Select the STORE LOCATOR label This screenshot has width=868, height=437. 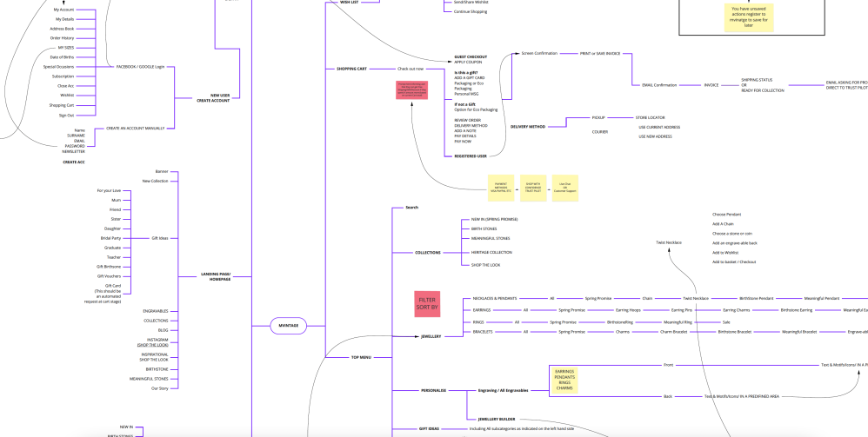click(650, 117)
